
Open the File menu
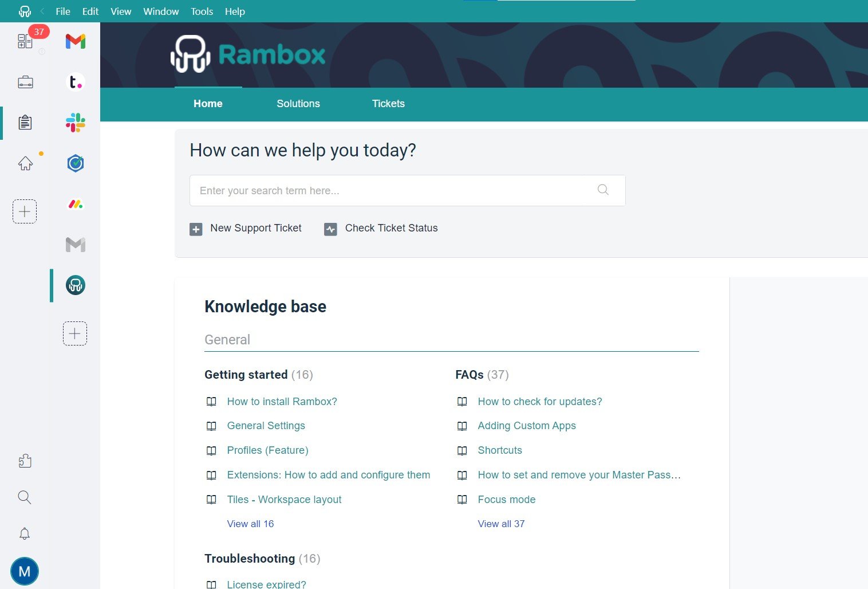(x=63, y=11)
